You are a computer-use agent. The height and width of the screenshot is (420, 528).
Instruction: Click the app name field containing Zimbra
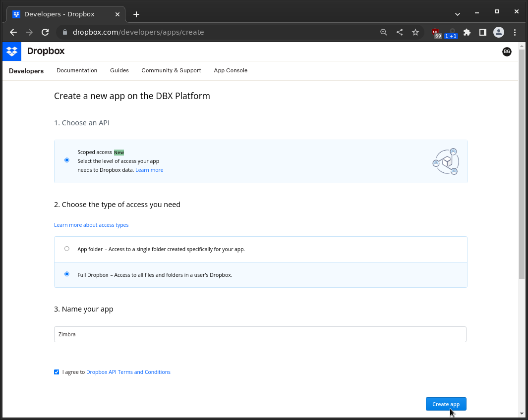point(260,334)
